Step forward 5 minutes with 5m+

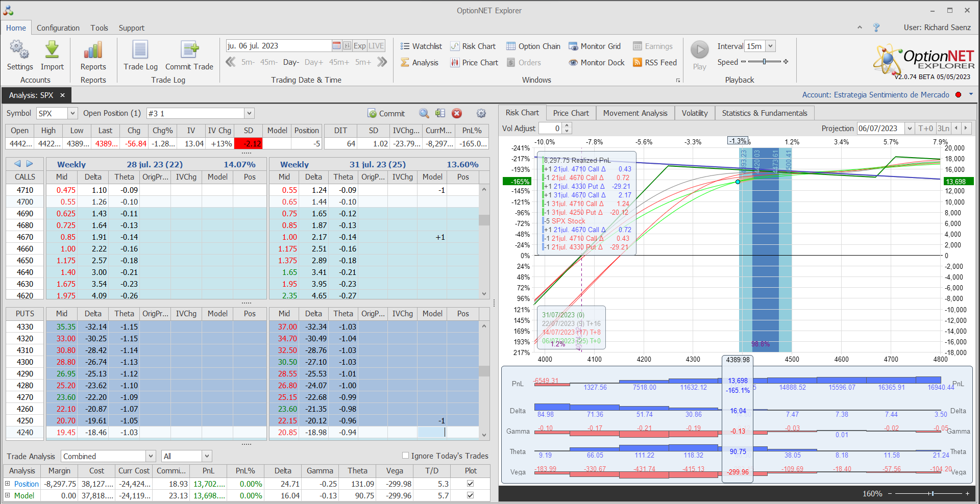click(x=363, y=62)
